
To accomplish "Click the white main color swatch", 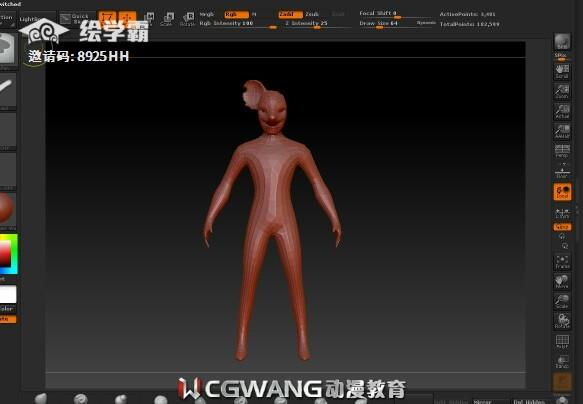I will point(8,295).
